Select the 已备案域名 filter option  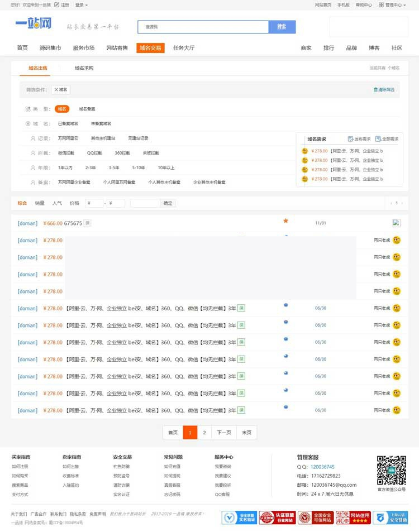68,123
